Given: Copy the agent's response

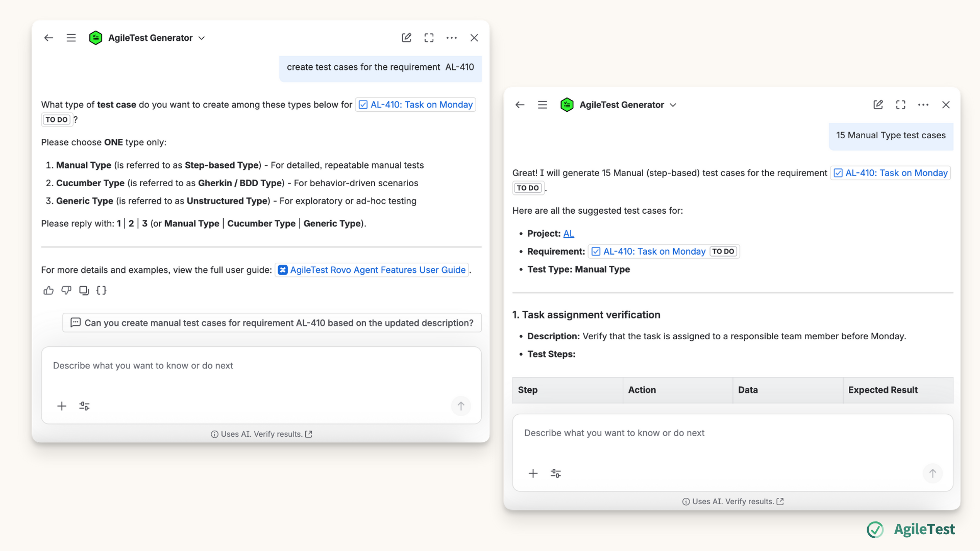Looking at the screenshot, I should (x=84, y=290).
